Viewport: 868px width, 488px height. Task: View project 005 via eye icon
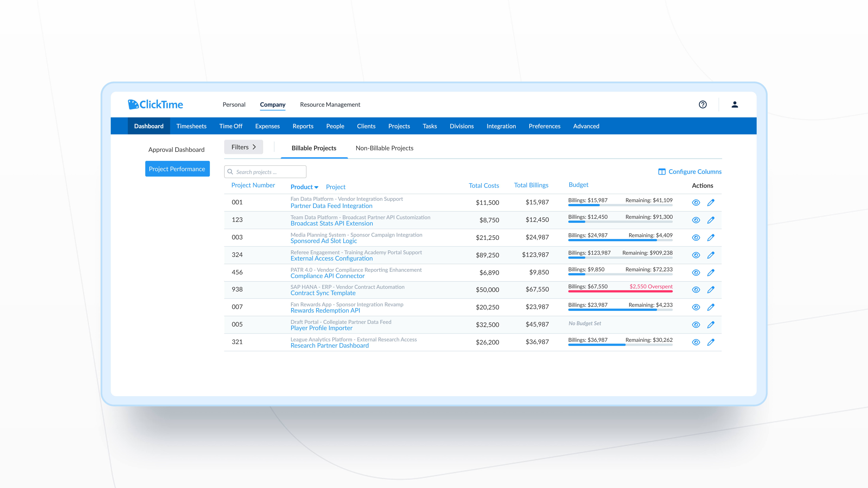click(x=696, y=325)
